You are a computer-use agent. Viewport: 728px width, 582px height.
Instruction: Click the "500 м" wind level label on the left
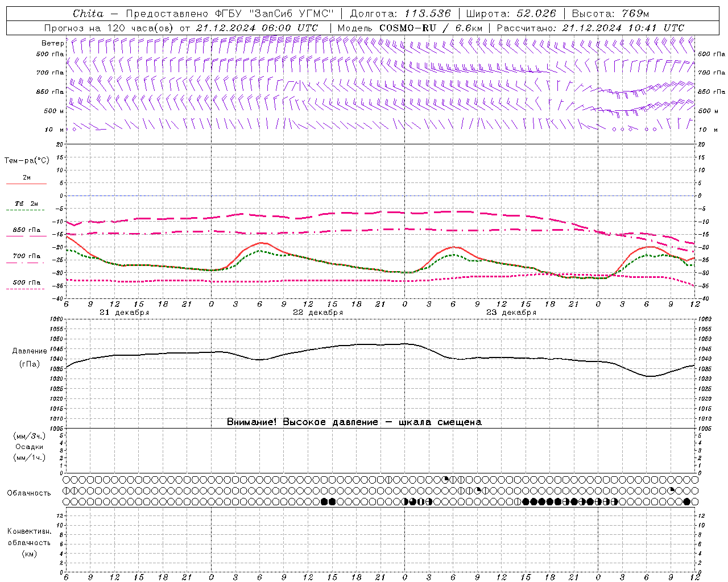pyautogui.click(x=53, y=111)
